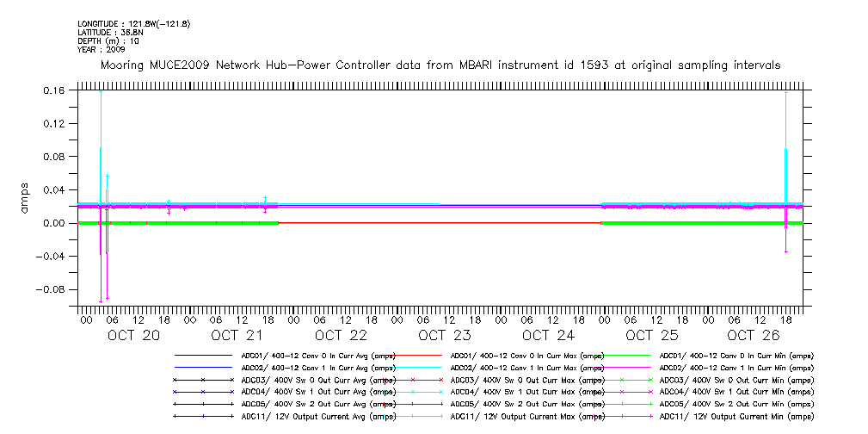Select the ADC05 400V Sw 2 Min legend label
The width and height of the screenshot is (868, 434).
(x=736, y=404)
